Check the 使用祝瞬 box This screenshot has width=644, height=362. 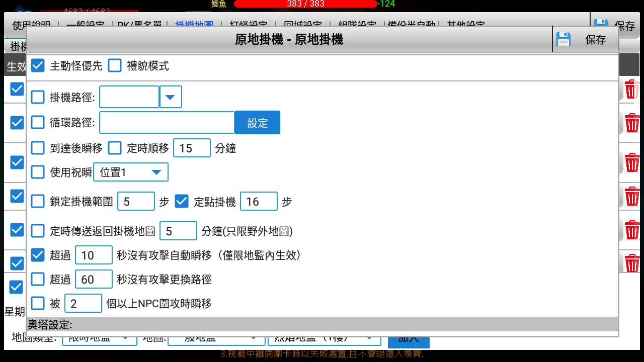click(x=38, y=172)
